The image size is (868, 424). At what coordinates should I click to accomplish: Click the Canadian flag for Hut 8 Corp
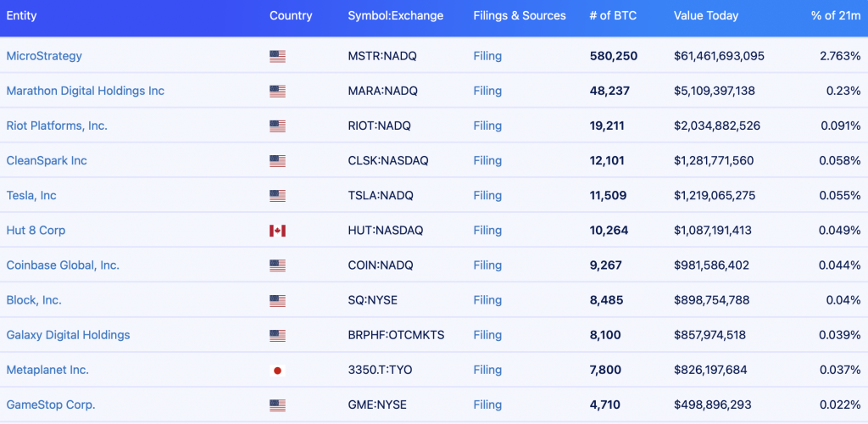(277, 231)
